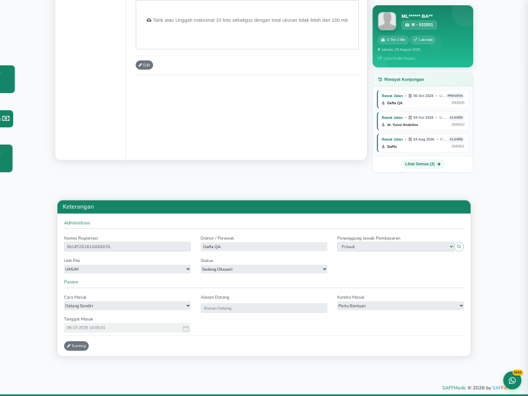This screenshot has width=528, height=396.
Task: Open the 06 Oct 2026 PROCESS visit card
Action: (x=423, y=99)
